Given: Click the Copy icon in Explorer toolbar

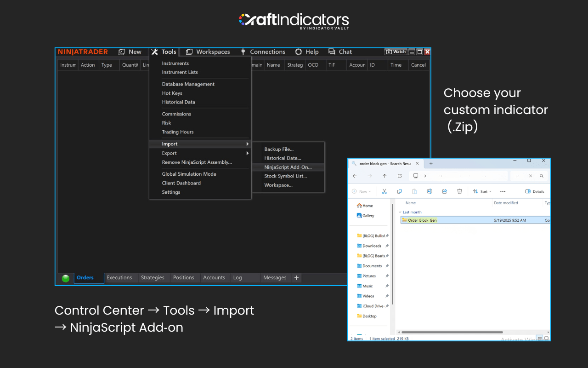Looking at the screenshot, I should point(399,191).
